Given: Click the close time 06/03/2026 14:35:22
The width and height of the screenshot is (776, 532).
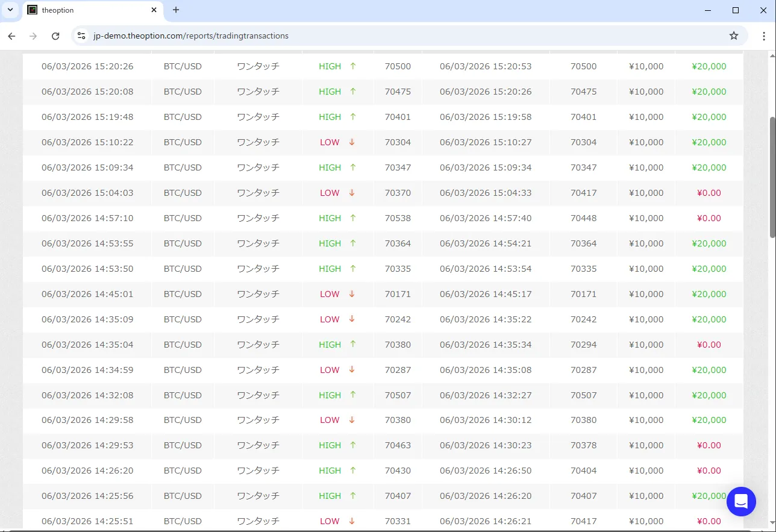Looking at the screenshot, I should pos(486,319).
